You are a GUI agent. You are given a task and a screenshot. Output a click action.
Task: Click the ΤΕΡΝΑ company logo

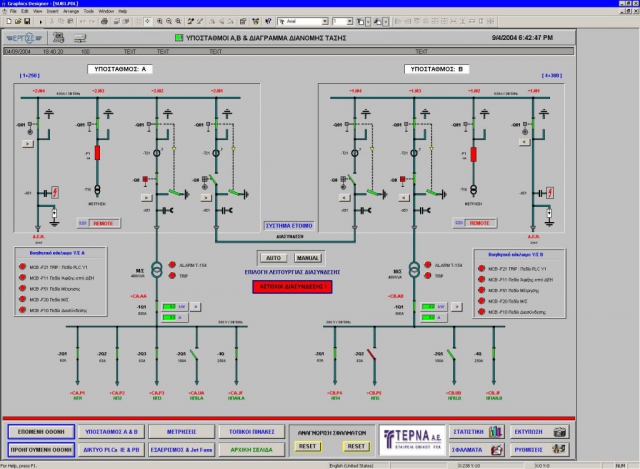(413, 439)
